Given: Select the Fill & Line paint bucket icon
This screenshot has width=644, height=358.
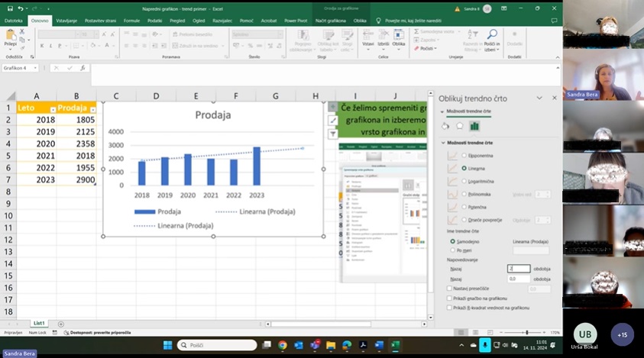Looking at the screenshot, I should pyautogui.click(x=445, y=126).
